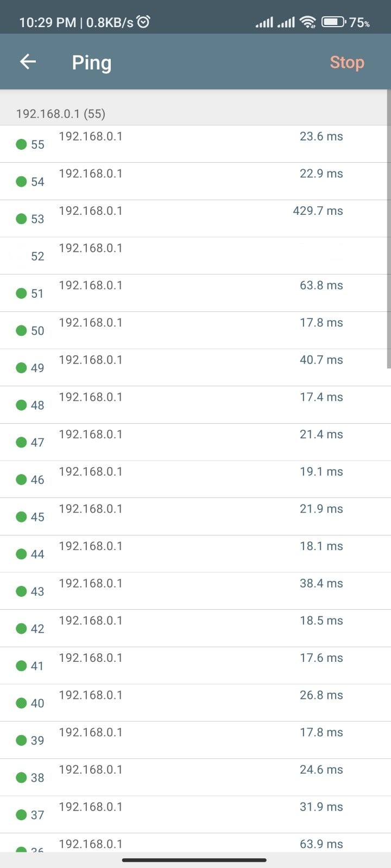
Task: Select ping entry 49 at 40.7 ms
Action: pos(195,368)
